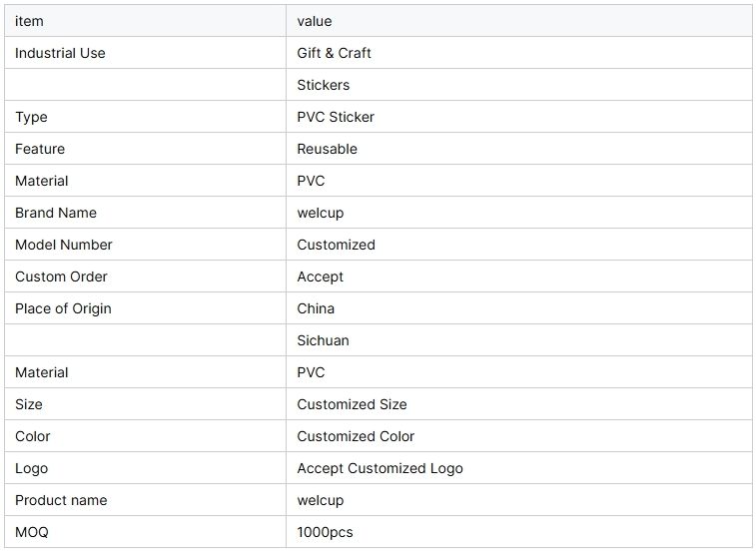Click the "Customized Size" value cell
Screen dimensions: 756x551
tap(352, 404)
